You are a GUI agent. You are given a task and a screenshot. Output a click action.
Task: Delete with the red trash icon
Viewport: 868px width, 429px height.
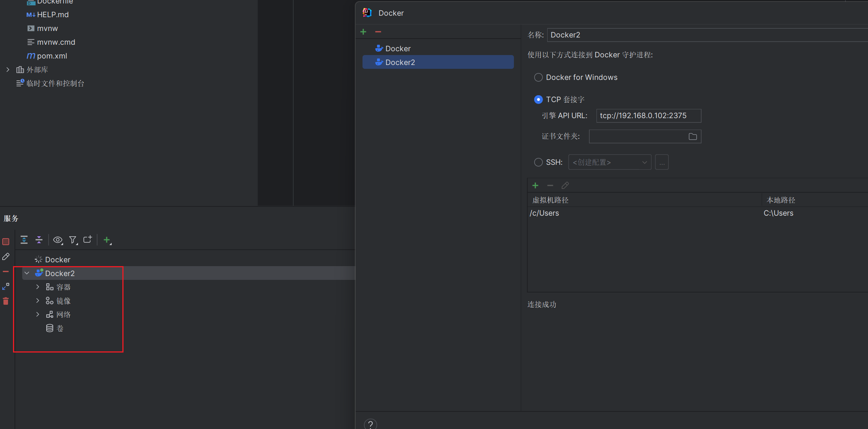click(6, 301)
